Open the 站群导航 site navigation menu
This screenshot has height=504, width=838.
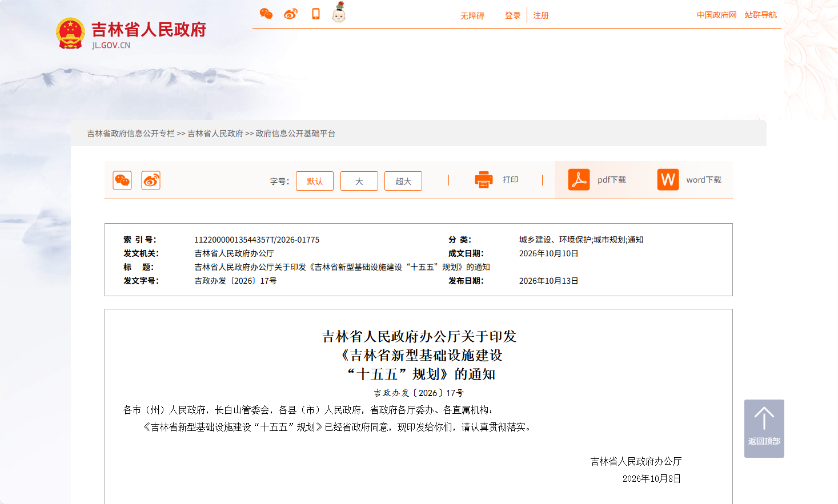pos(761,15)
